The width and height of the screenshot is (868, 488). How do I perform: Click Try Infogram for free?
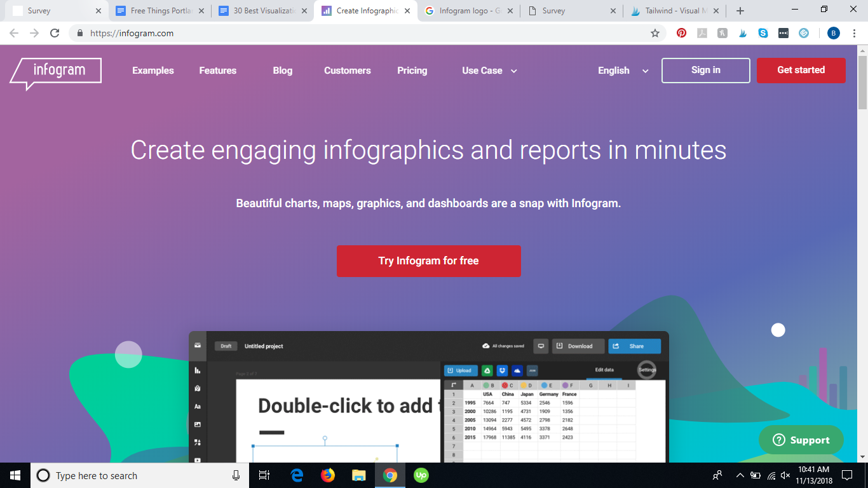tap(429, 261)
